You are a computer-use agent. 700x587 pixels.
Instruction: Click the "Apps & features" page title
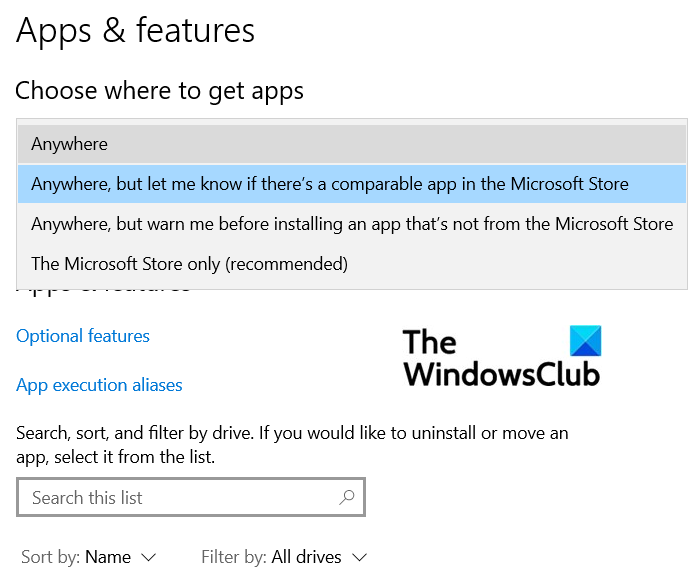(136, 31)
